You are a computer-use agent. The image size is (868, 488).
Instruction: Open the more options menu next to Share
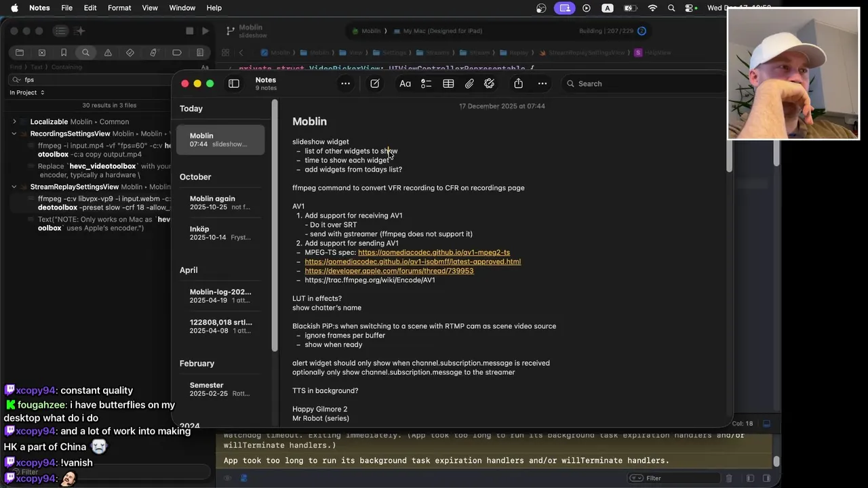(x=542, y=83)
